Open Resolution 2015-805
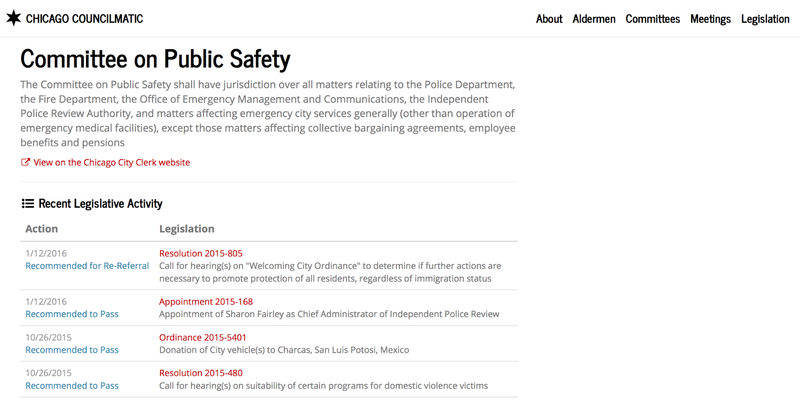 tap(200, 253)
